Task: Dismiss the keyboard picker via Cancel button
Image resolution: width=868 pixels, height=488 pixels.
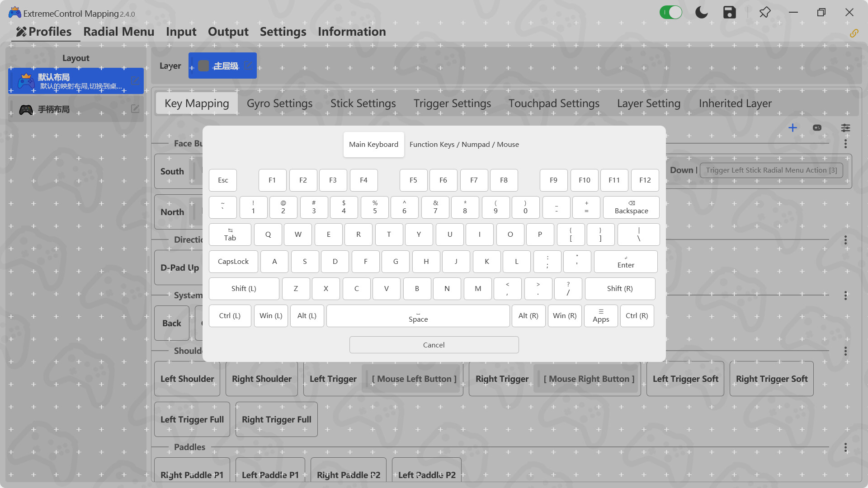Action: click(434, 344)
